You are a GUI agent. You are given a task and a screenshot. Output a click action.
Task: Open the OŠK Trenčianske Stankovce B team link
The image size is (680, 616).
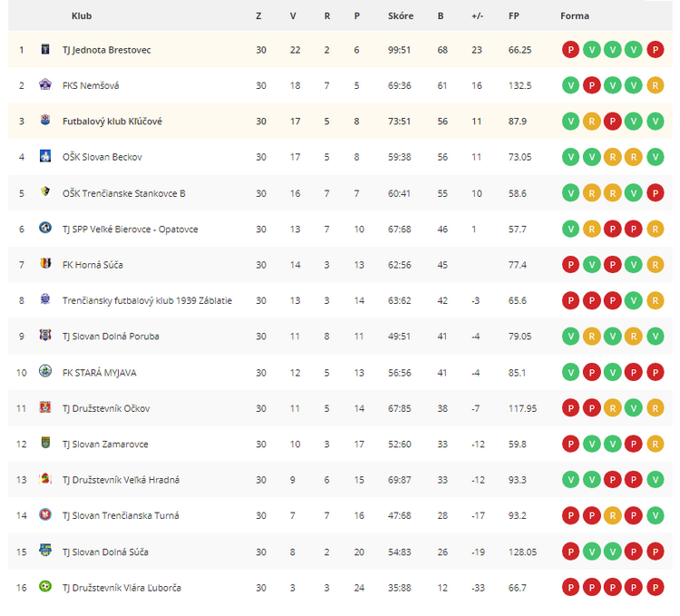pyautogui.click(x=124, y=193)
